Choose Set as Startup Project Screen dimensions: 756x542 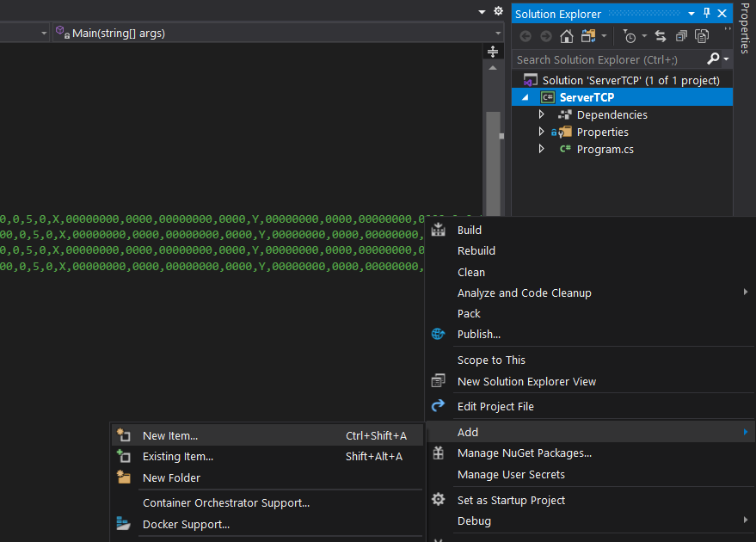(x=511, y=499)
